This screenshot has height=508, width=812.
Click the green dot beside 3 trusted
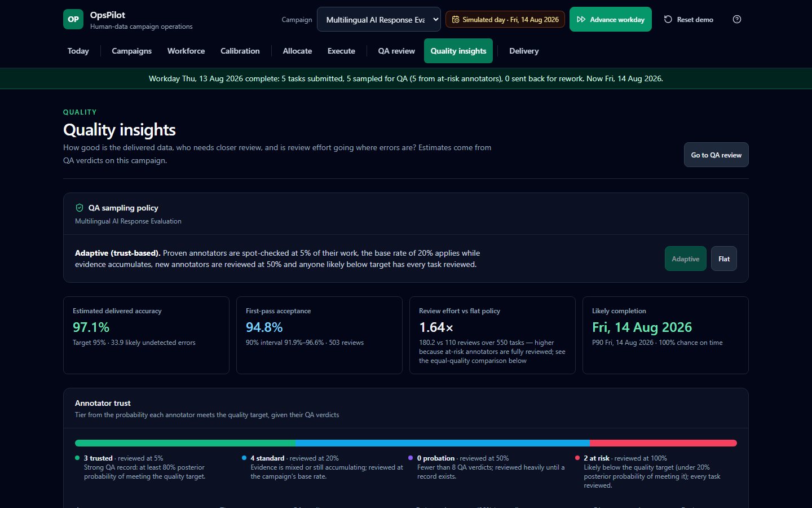(77, 458)
